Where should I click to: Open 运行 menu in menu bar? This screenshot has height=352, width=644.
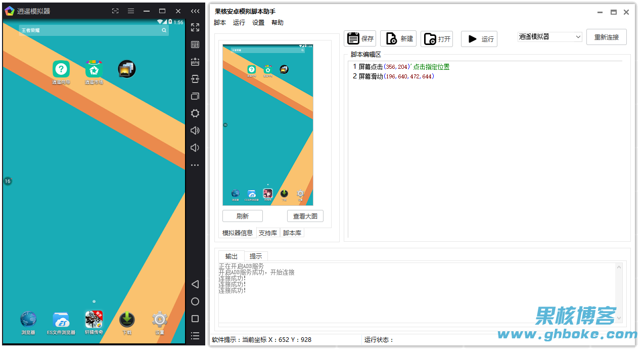point(239,23)
